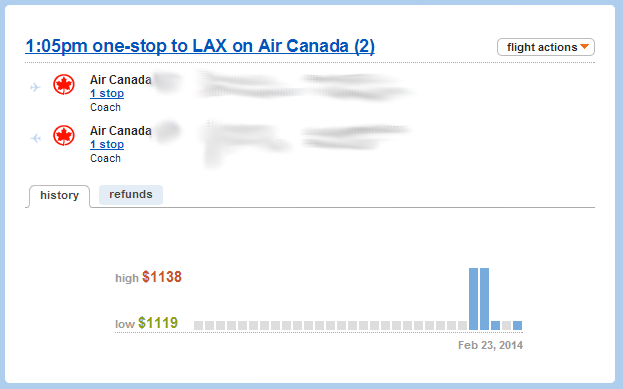Viewport: 623px width, 389px height.
Task: Click the last blue bar in price chart
Action: tap(517, 325)
